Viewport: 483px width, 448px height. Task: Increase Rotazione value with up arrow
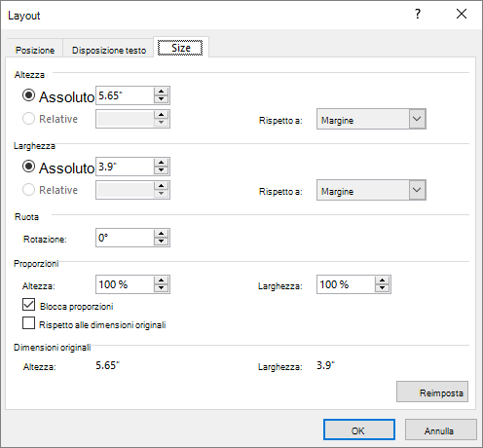click(162, 234)
